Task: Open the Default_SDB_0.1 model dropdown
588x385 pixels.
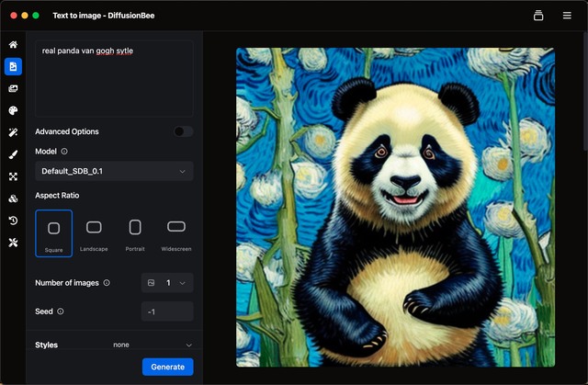Action: [114, 171]
